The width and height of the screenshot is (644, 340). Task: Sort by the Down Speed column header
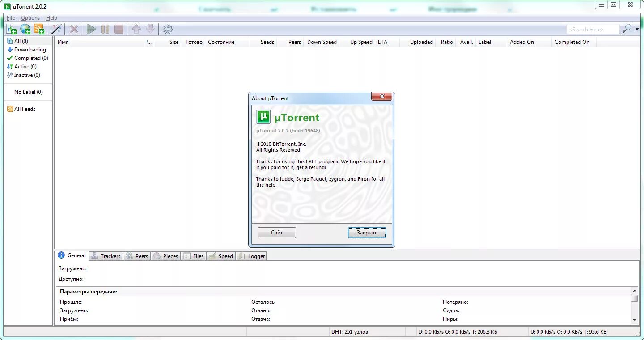pyautogui.click(x=322, y=42)
